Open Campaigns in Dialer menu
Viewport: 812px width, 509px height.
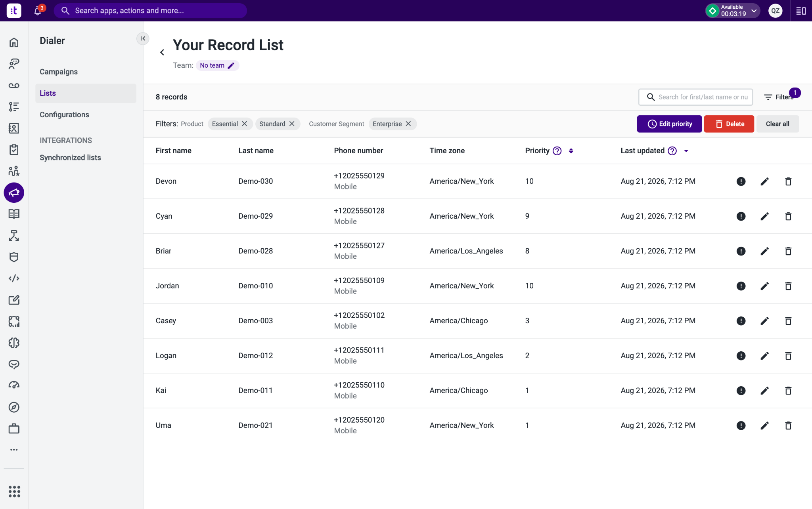(59, 72)
